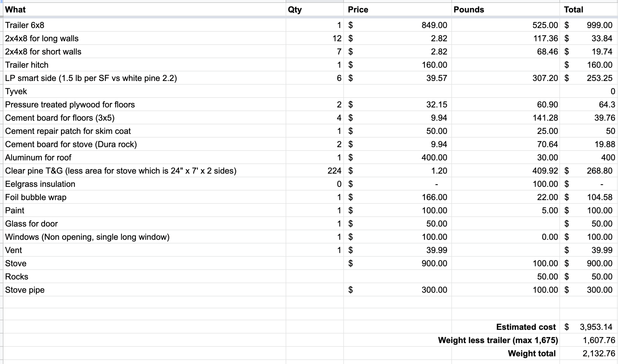618x364 pixels.
Task: Select quantity 12 for long walls
Action: click(x=315, y=38)
